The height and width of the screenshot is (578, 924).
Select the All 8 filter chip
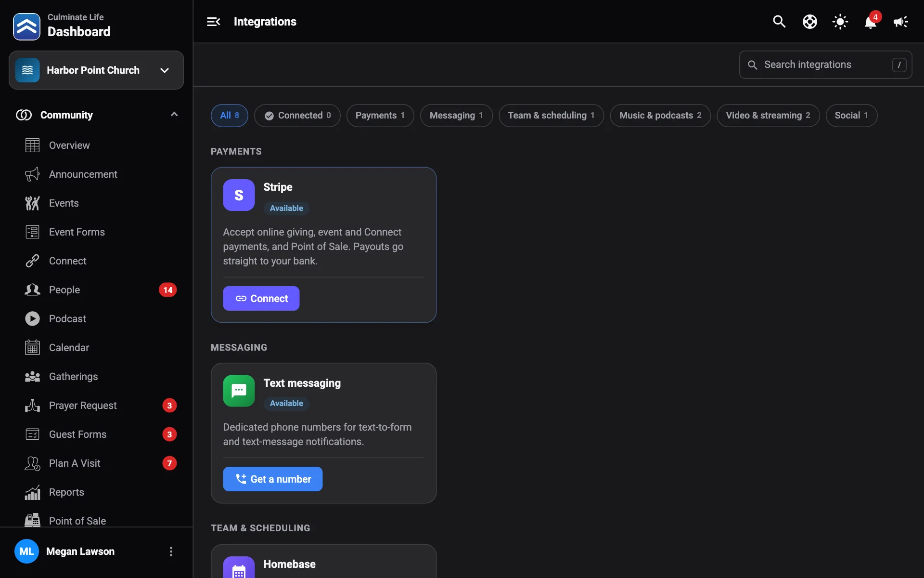[230, 116]
